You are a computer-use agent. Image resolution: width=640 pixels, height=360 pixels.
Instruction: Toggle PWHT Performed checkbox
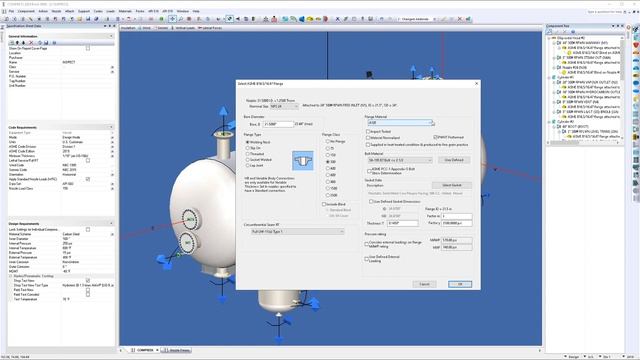click(x=435, y=137)
